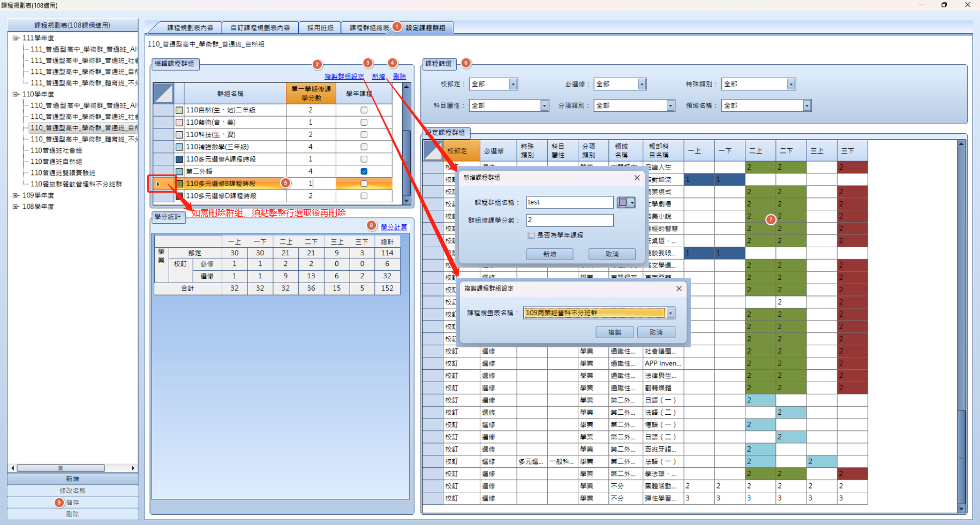Toggle 學年課程 checkbox for 110多元選修D課程時段
Screen dimensions: 980x525
point(364,196)
